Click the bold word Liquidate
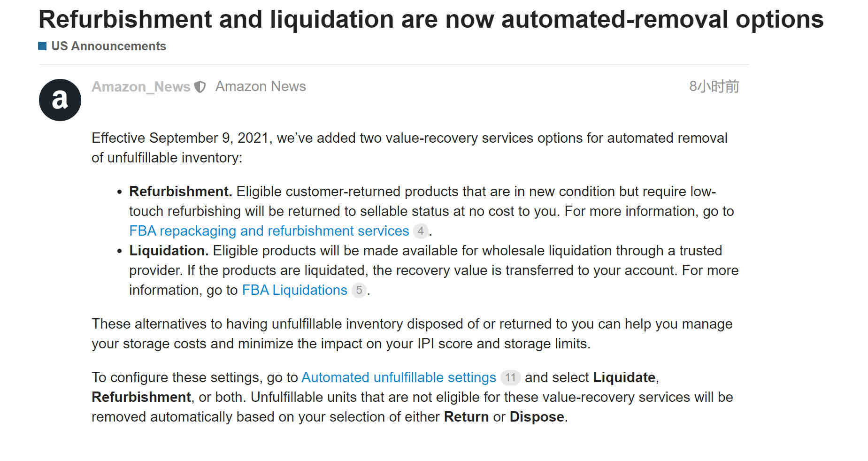 pos(624,377)
